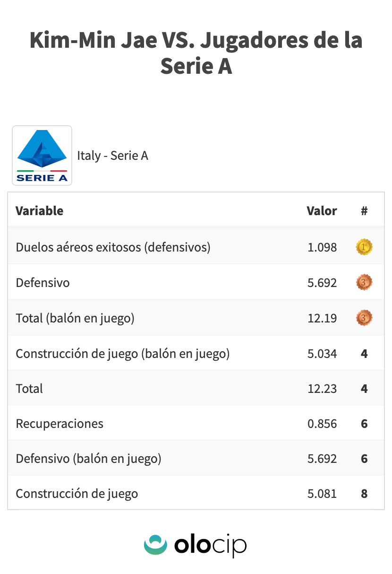Click rank 8 in Construcción de juego row
392x574 pixels.
pyautogui.click(x=364, y=494)
